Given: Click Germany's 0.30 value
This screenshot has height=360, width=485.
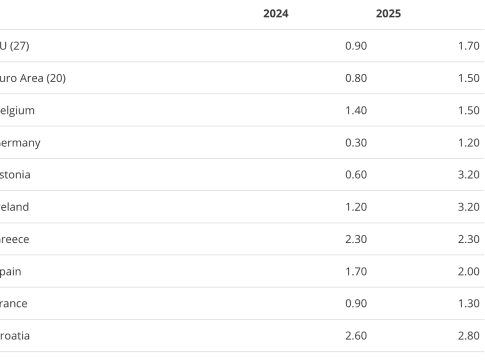Looking at the screenshot, I should [x=356, y=143].
